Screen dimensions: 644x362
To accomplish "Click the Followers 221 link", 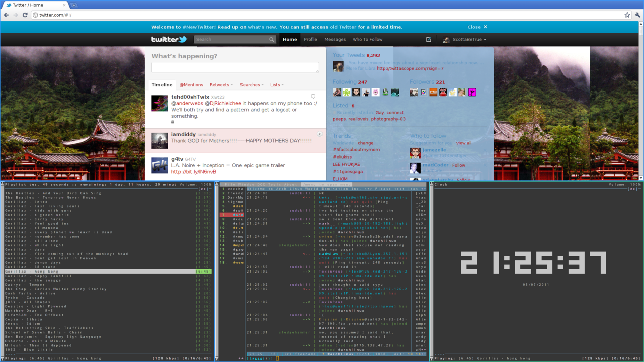I will click(427, 82).
